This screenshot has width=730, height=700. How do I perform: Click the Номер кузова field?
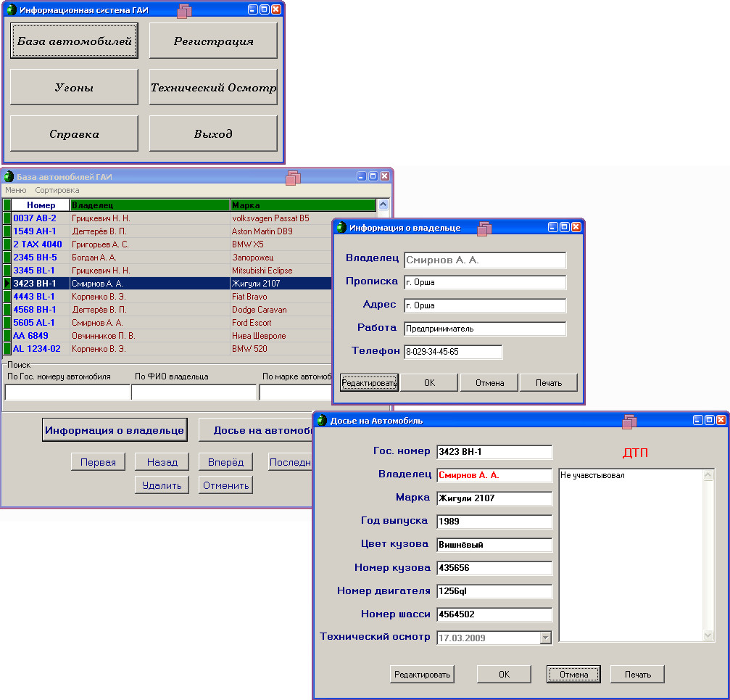click(494, 568)
